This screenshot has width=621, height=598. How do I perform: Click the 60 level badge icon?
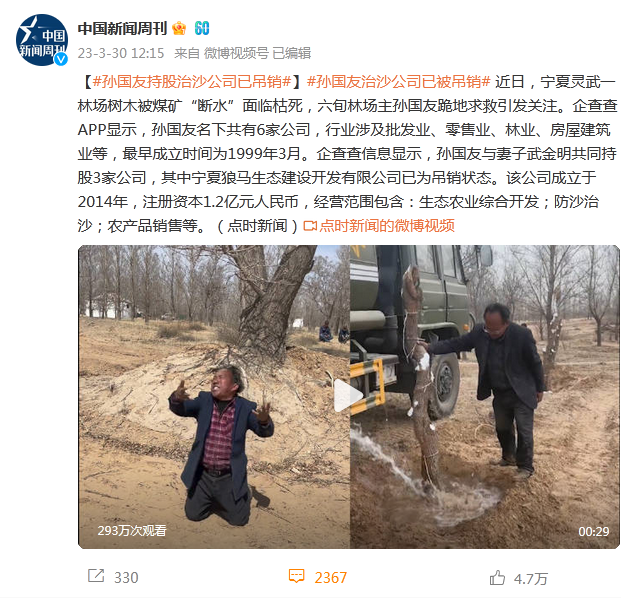(202, 28)
